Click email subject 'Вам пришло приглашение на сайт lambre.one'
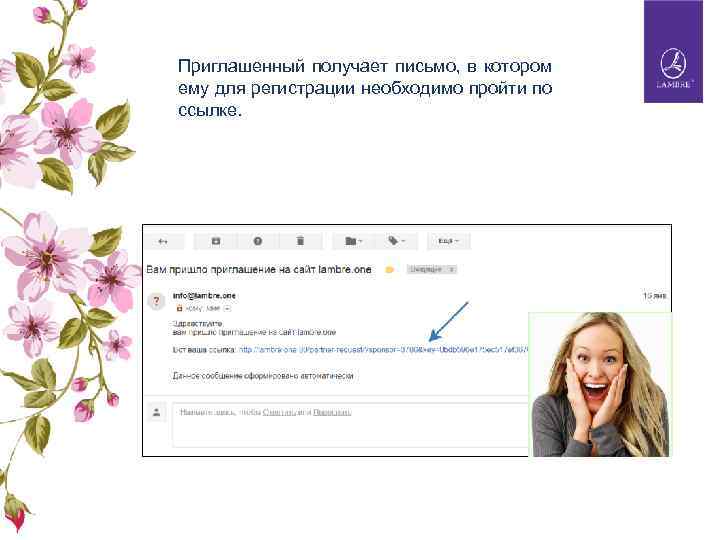 pos(259,270)
